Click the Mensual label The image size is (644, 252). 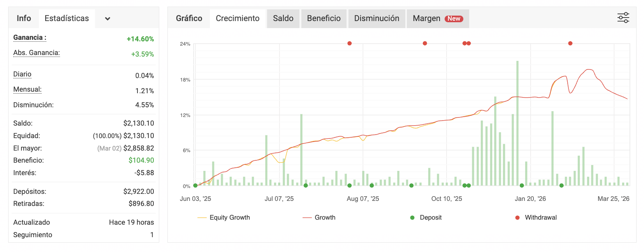[x=27, y=89]
